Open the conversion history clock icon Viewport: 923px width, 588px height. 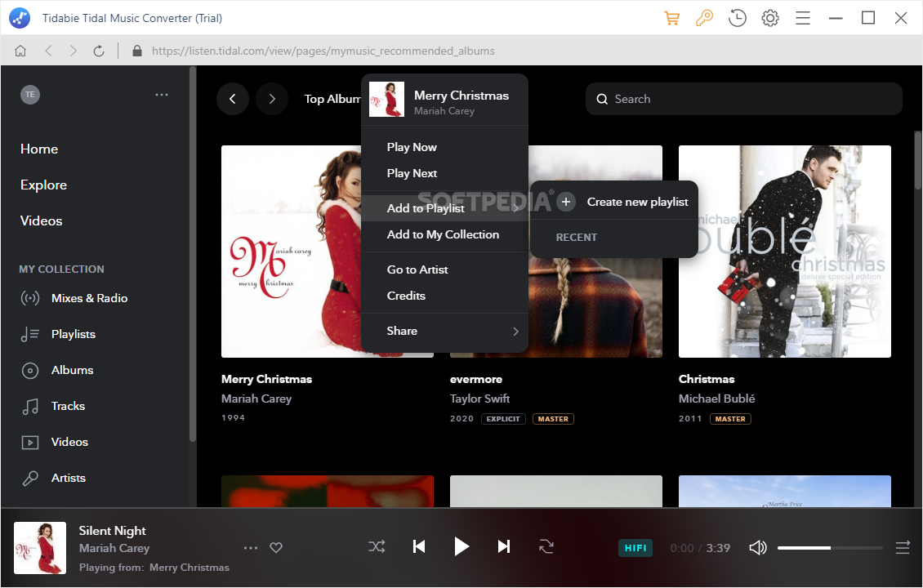pyautogui.click(x=737, y=18)
